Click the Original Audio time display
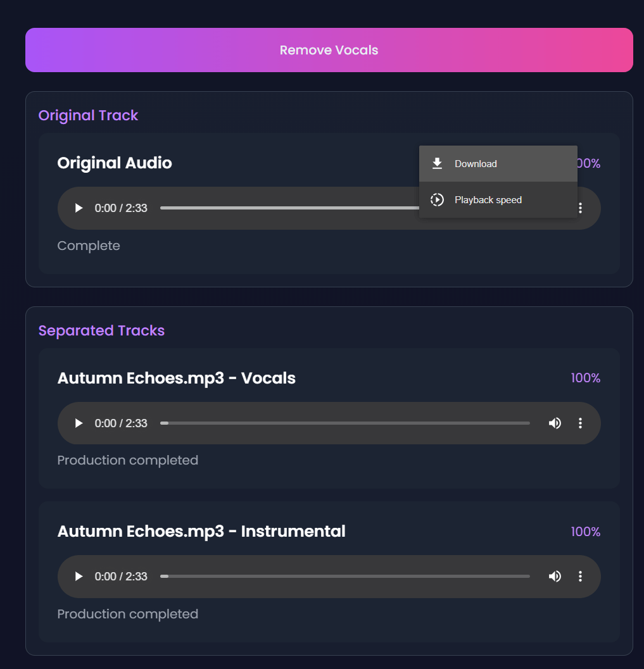This screenshot has height=669, width=644. pyautogui.click(x=121, y=208)
